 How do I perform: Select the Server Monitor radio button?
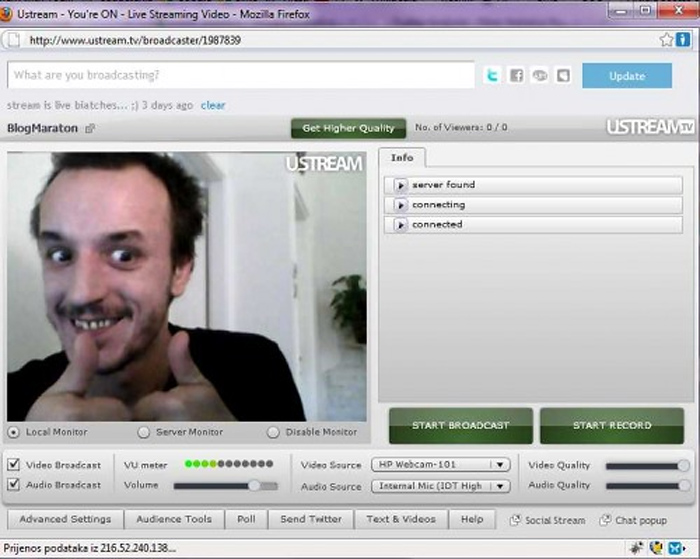point(143,432)
